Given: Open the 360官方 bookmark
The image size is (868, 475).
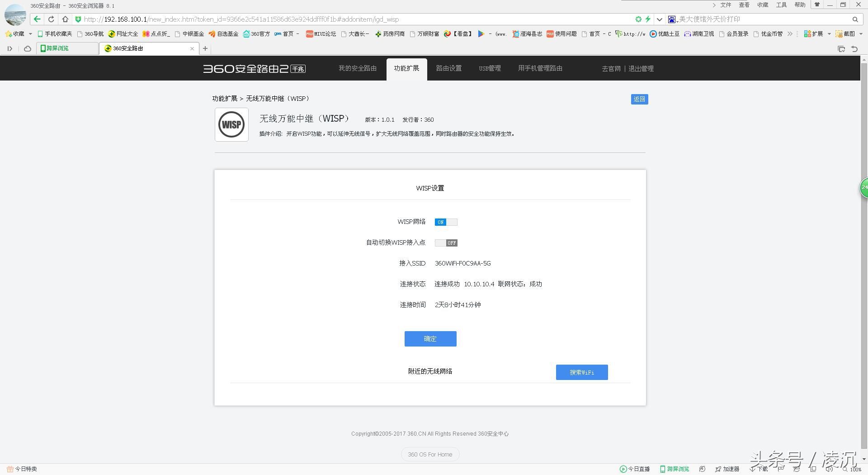Looking at the screenshot, I should tap(256, 34).
